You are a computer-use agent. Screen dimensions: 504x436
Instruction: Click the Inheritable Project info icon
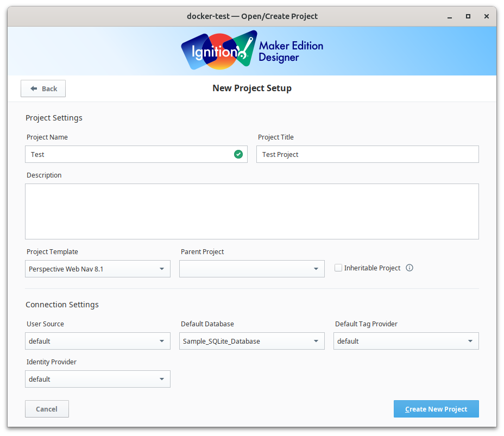(409, 268)
